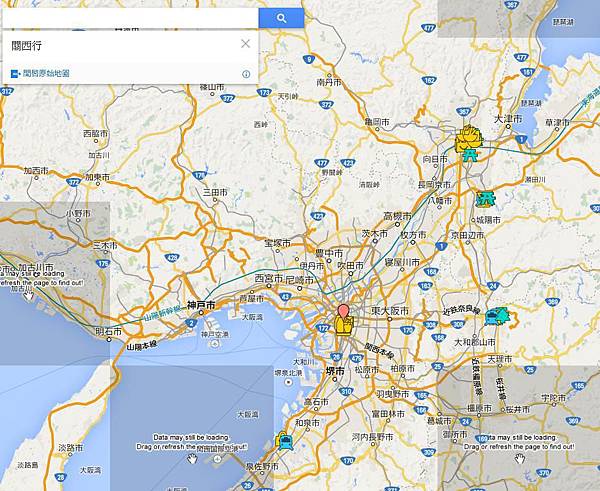Click the blue magnifier search button

281,18
